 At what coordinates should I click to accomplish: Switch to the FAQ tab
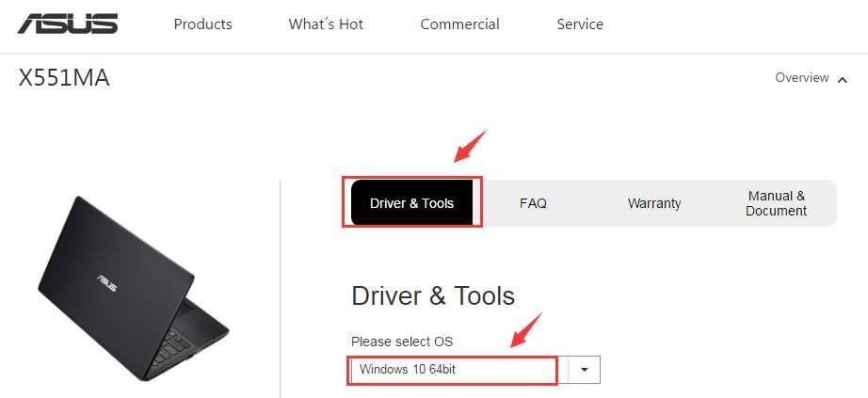pyautogui.click(x=533, y=203)
